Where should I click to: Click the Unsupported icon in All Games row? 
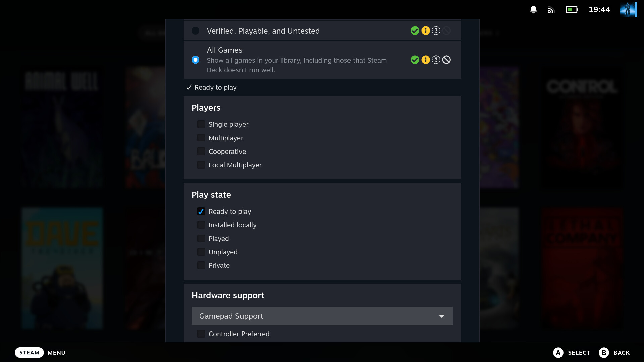point(446,60)
